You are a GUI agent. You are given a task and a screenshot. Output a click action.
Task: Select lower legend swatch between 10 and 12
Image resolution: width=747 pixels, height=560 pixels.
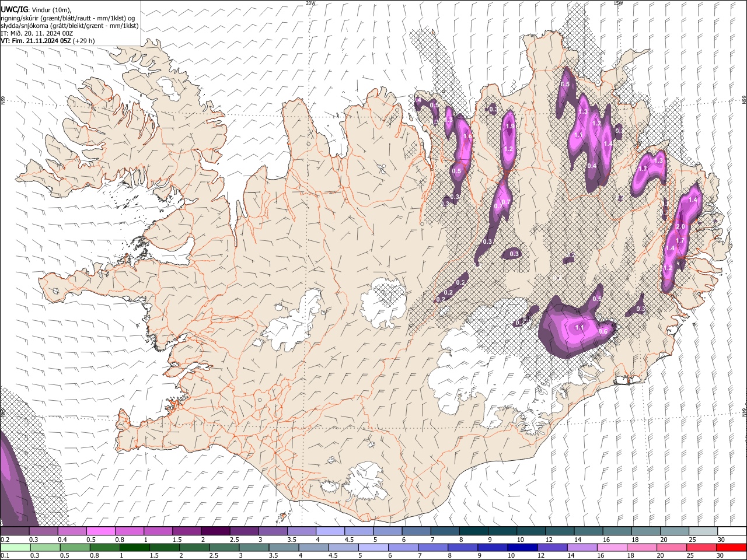pos(523,547)
